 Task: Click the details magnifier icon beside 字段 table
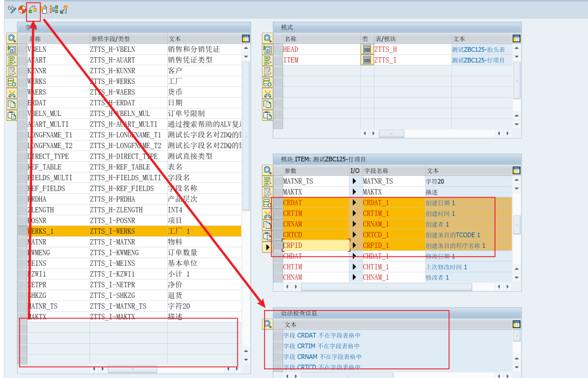[x=12, y=38]
